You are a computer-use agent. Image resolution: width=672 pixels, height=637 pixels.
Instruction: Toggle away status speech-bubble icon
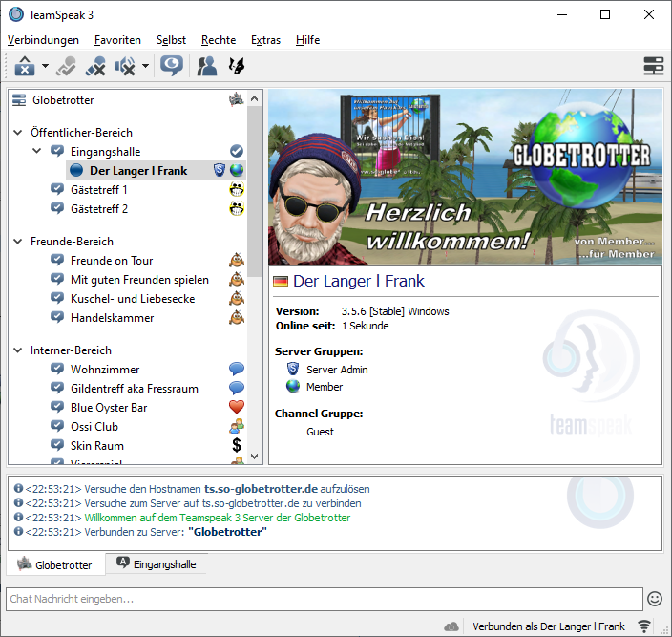[172, 66]
